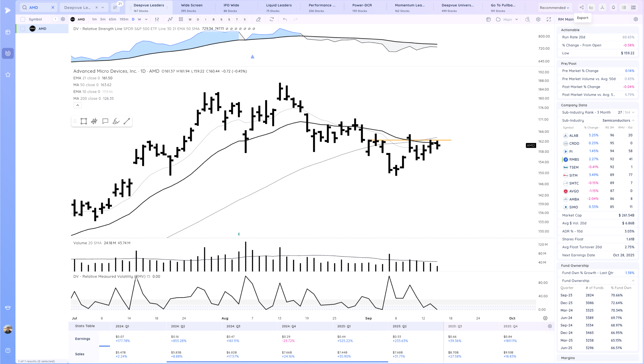Open the Recommended dropdown
The image size is (644, 364).
point(554,8)
